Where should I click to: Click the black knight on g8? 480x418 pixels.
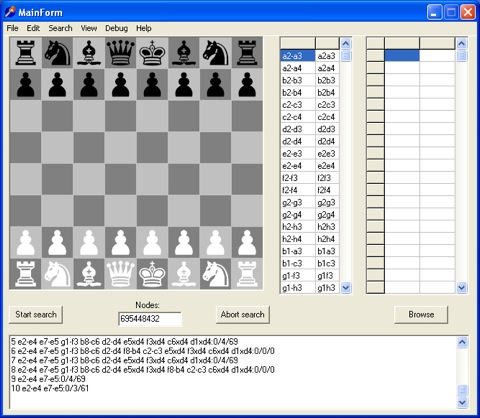216,52
